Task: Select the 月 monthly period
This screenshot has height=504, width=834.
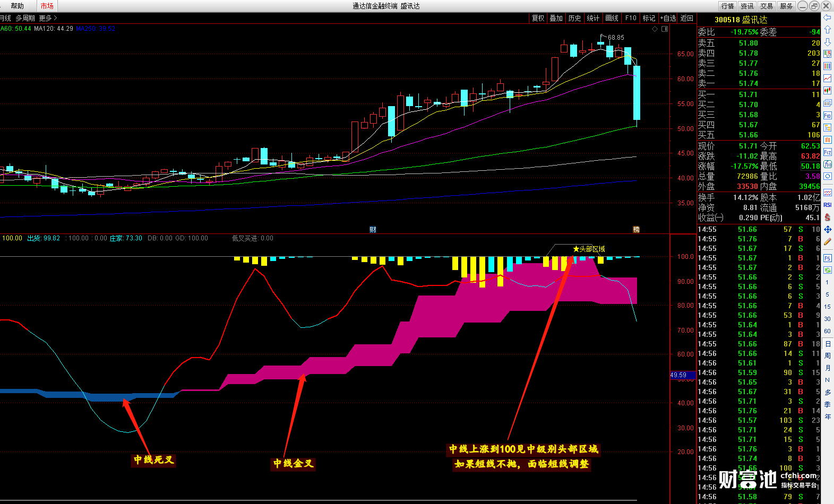Action: [827, 368]
